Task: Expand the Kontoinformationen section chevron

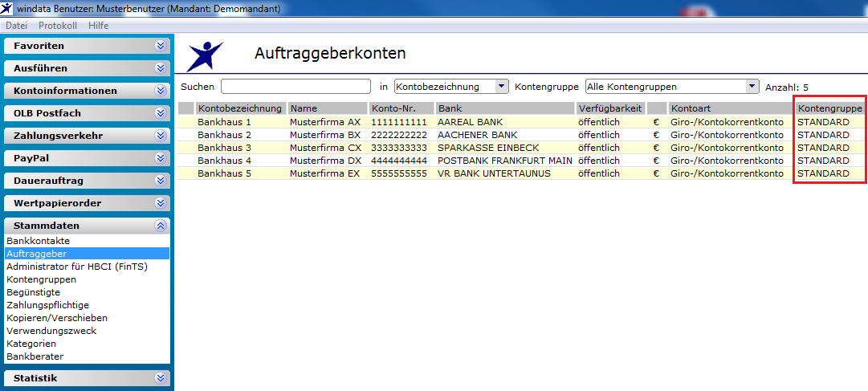Action: click(x=161, y=91)
